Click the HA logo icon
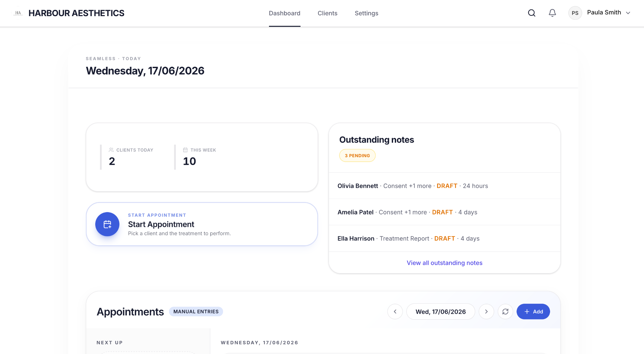Screen dimensions: 644x354 click(18, 13)
